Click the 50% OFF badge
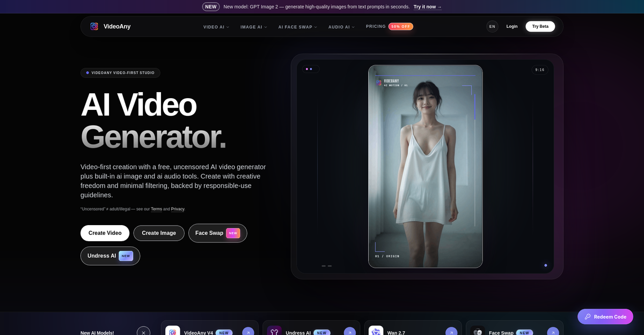The image size is (644, 335). [401, 26]
